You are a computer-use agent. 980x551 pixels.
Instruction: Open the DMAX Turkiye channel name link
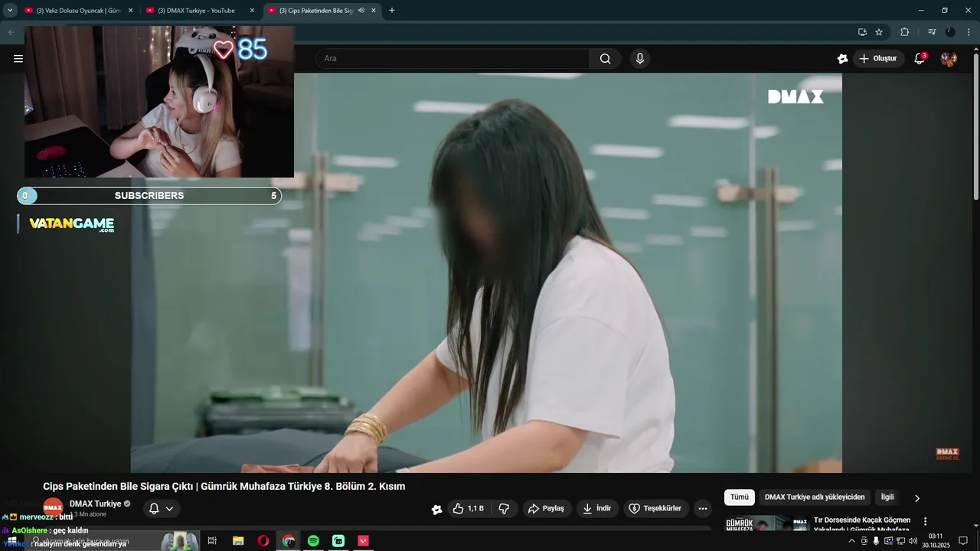(x=96, y=504)
